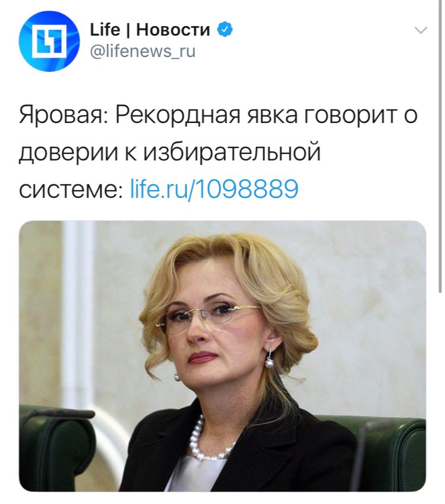Click the word избирательной in the tweet
The height and width of the screenshot is (504, 445).
coord(232,152)
